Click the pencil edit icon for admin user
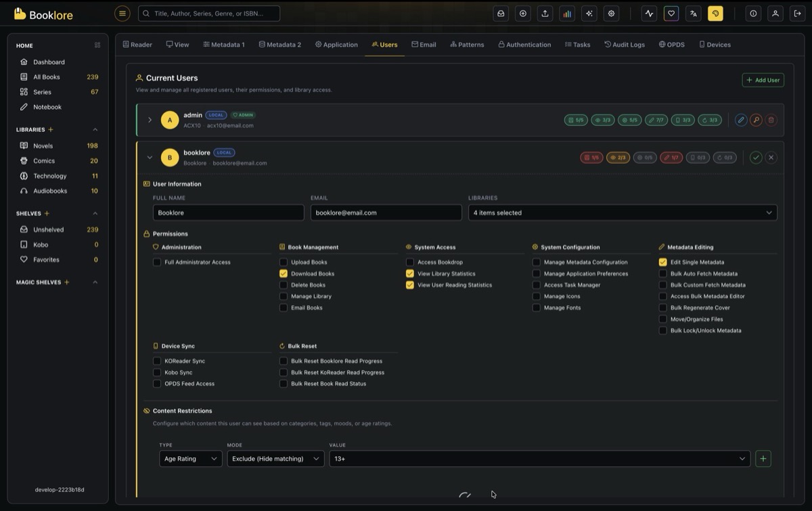This screenshot has width=812, height=511. coord(741,120)
